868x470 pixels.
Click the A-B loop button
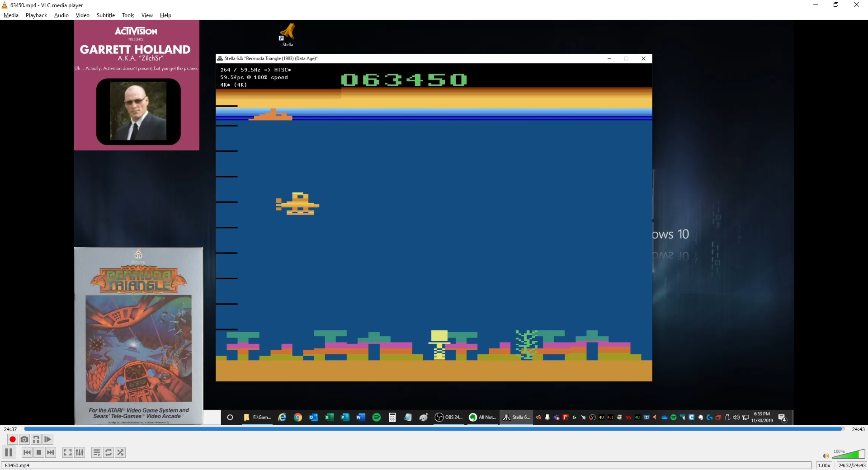pos(36,439)
